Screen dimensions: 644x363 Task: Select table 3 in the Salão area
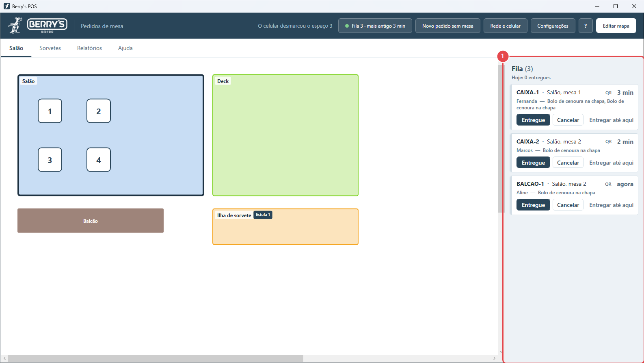point(50,160)
